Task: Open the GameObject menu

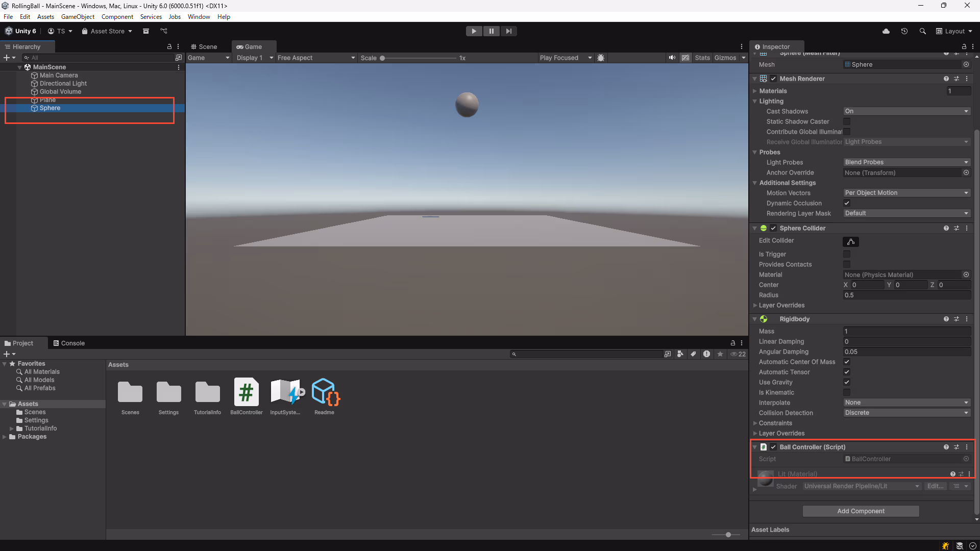Action: (x=78, y=17)
